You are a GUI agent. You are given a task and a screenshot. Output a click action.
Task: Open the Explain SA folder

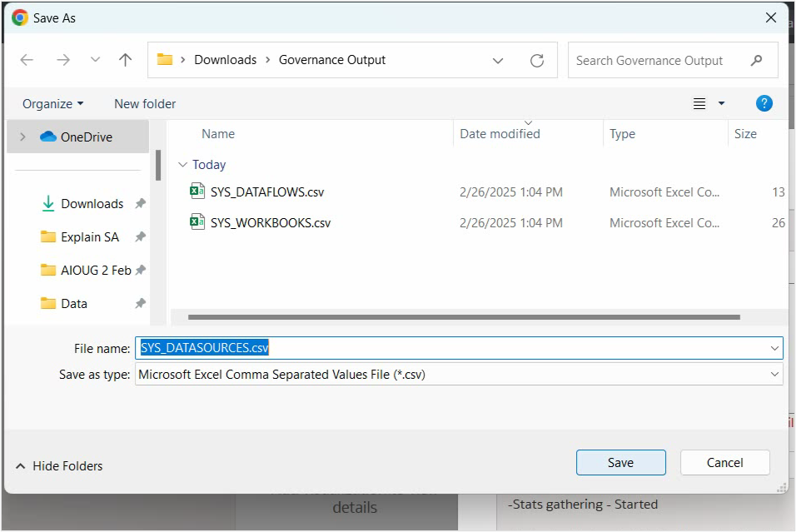[89, 236]
